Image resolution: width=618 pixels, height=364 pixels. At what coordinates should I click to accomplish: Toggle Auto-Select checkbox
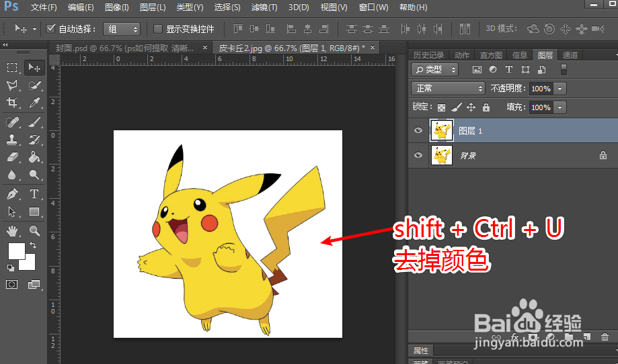click(x=51, y=29)
